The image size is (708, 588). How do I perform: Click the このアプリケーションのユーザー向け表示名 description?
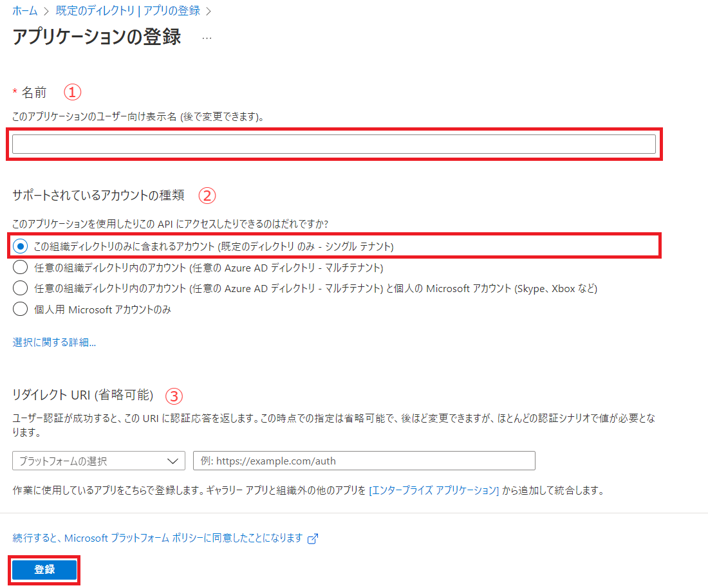138,116
